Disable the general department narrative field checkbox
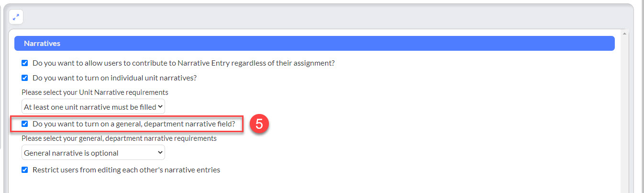The image size is (644, 193). [x=25, y=124]
